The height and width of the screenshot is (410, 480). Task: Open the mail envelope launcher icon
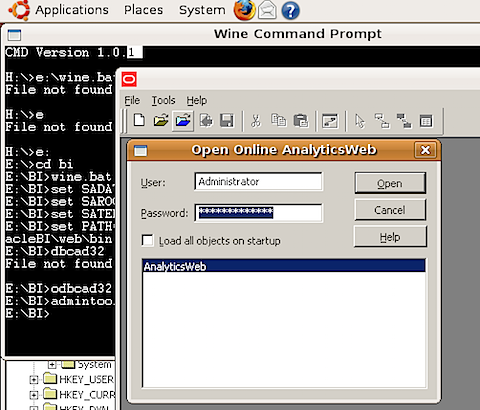coord(267,10)
